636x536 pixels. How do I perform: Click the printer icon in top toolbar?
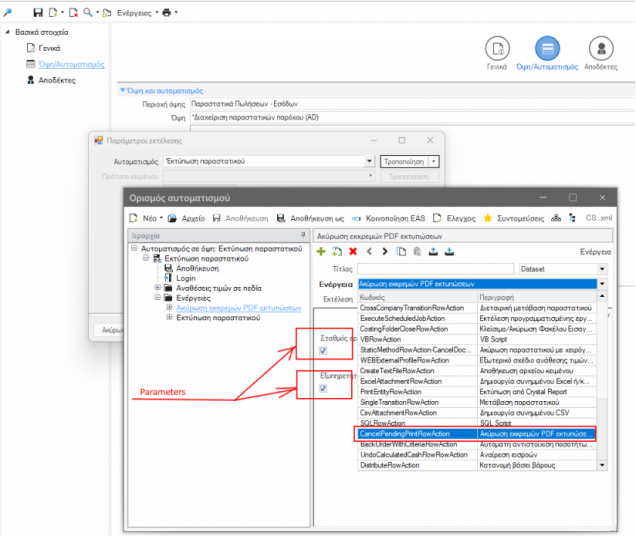[x=167, y=13]
